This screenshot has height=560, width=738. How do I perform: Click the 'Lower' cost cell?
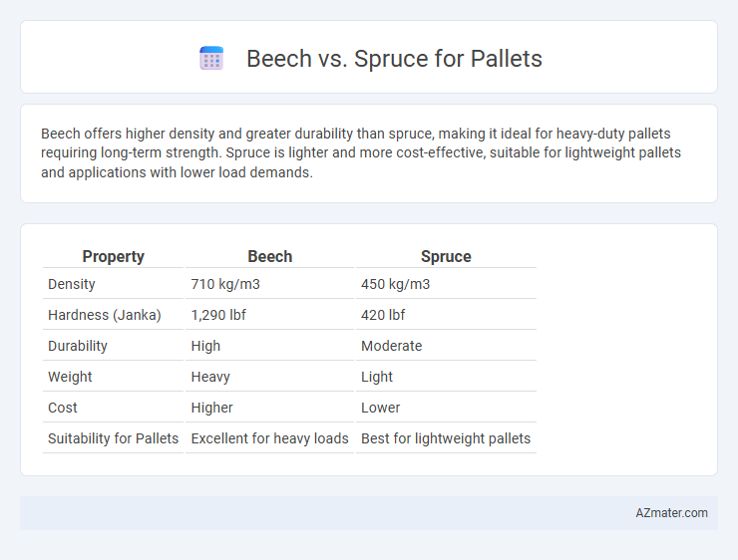click(x=380, y=408)
